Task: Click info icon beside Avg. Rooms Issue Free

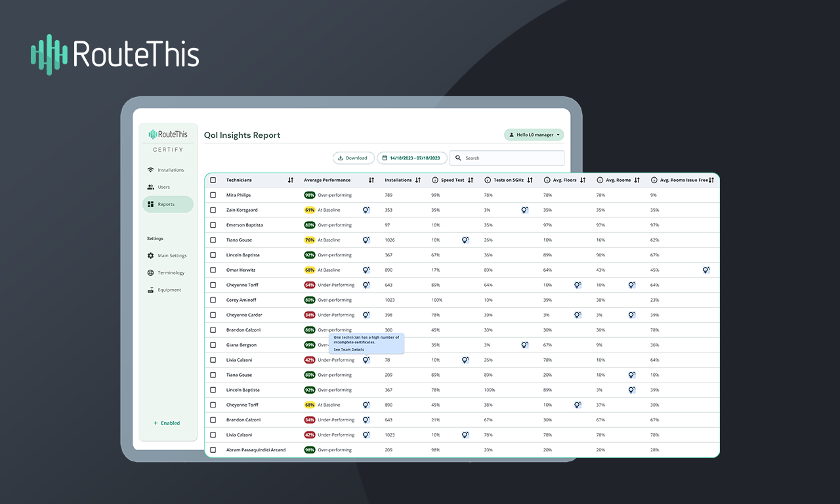Action: coord(654,180)
